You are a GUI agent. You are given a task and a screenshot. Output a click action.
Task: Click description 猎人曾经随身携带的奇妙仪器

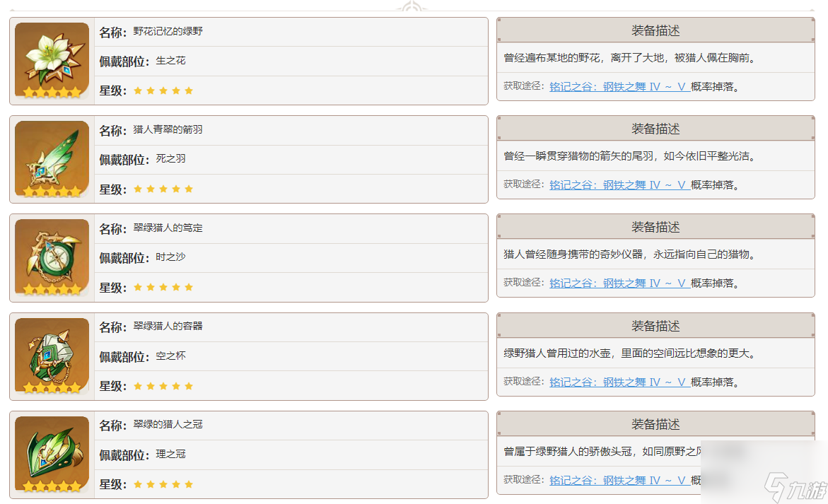coord(631,254)
